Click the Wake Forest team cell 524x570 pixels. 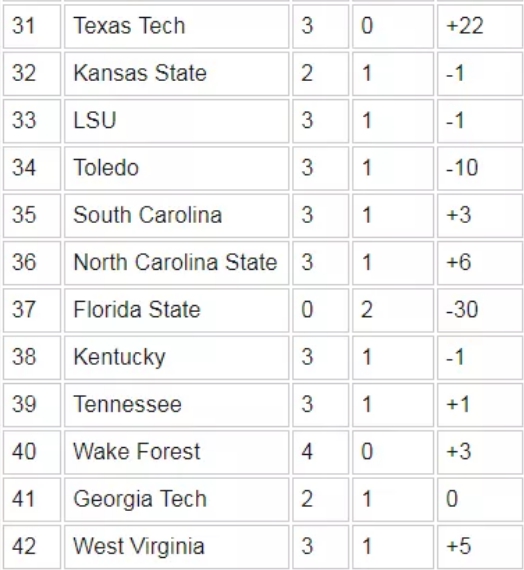(x=176, y=452)
